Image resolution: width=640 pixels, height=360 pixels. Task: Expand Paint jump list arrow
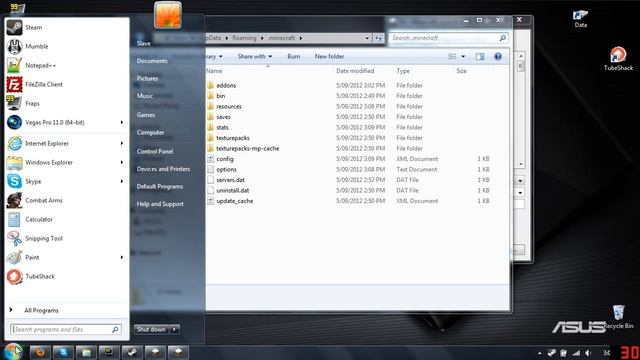(122, 257)
